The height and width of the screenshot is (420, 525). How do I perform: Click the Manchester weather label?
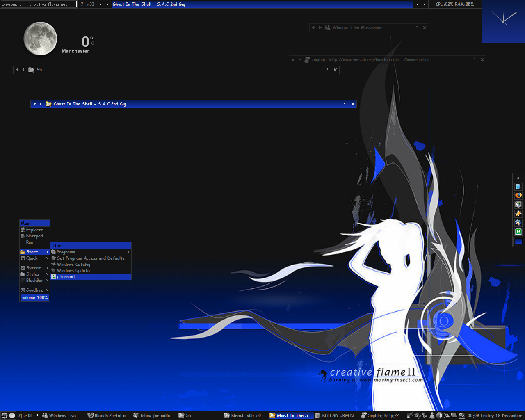click(75, 51)
